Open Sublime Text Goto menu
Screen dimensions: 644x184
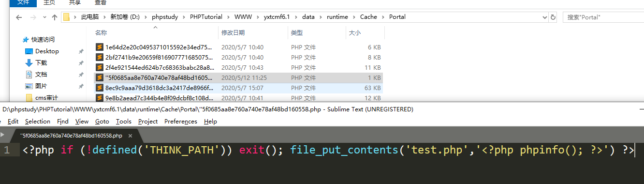(102, 122)
